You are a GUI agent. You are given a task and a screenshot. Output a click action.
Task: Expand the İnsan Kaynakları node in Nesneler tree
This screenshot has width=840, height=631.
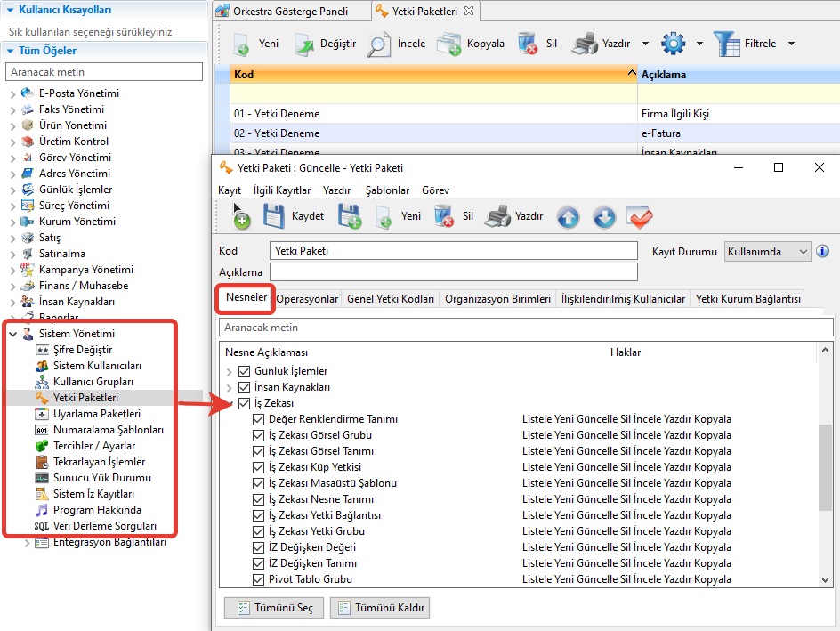(230, 388)
